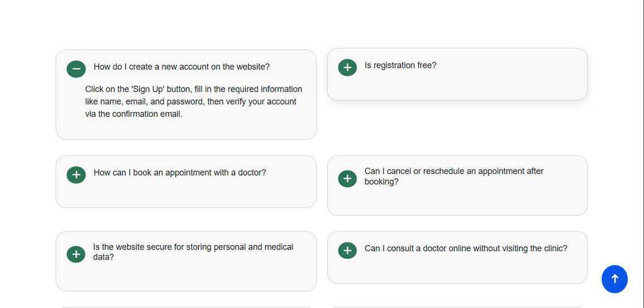The height and width of the screenshot is (308, 644).
Task: Click the plus icon next to the book appointment question
Action: tap(76, 174)
